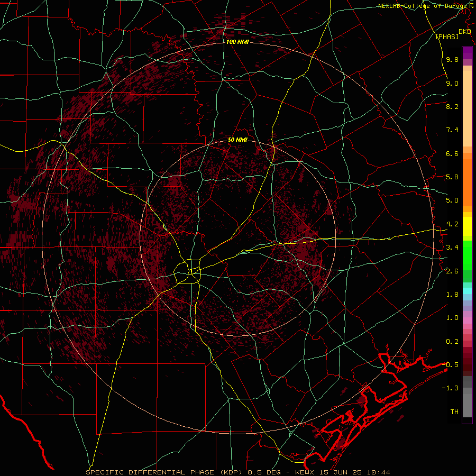Click the Specific Differential Phase caption
The height and width of the screenshot is (476, 476).
(237, 472)
